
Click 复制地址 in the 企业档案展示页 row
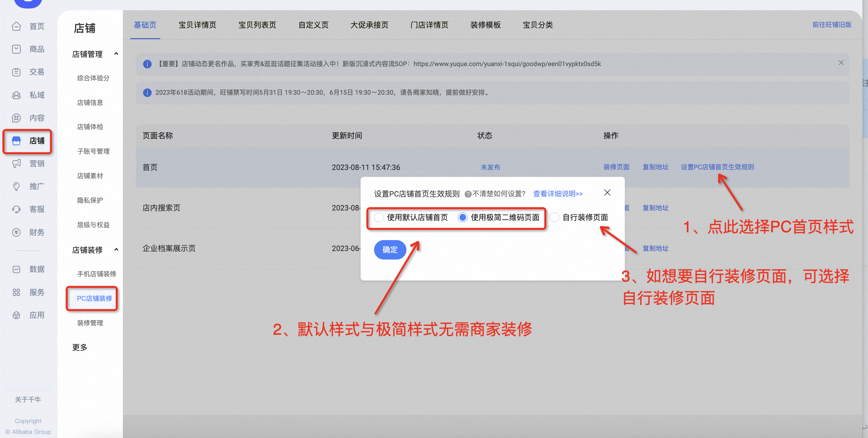[656, 248]
